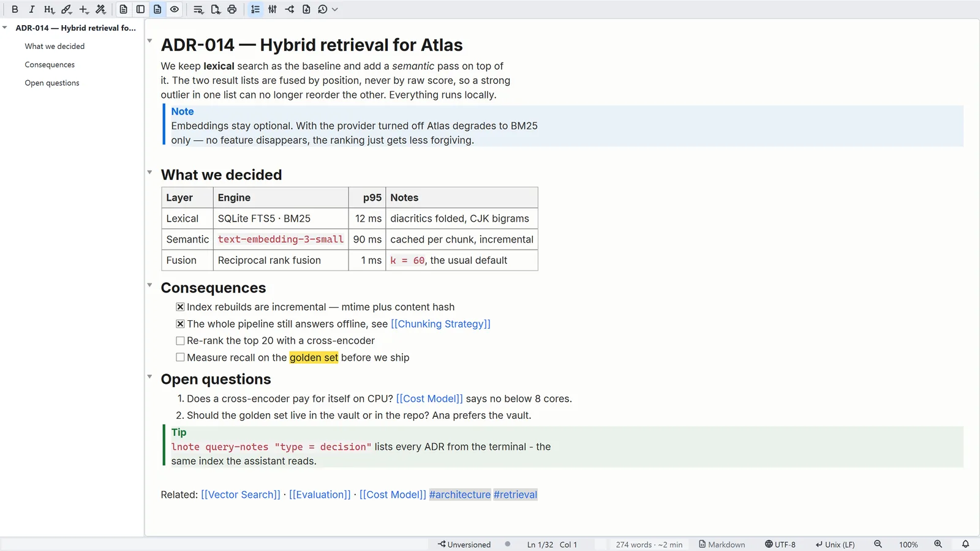
Task: Click the export document icon
Action: pyautogui.click(x=215, y=9)
